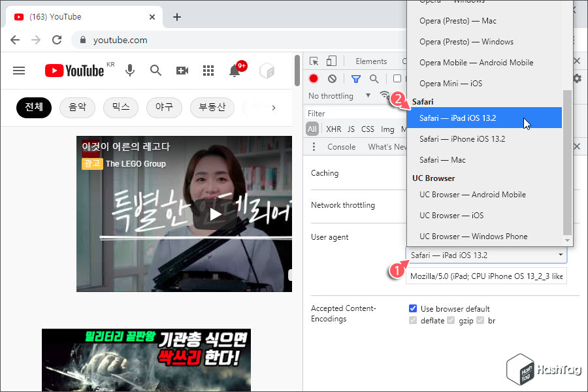
Task: Search network requests with the magnifier icon
Action: 374,78
